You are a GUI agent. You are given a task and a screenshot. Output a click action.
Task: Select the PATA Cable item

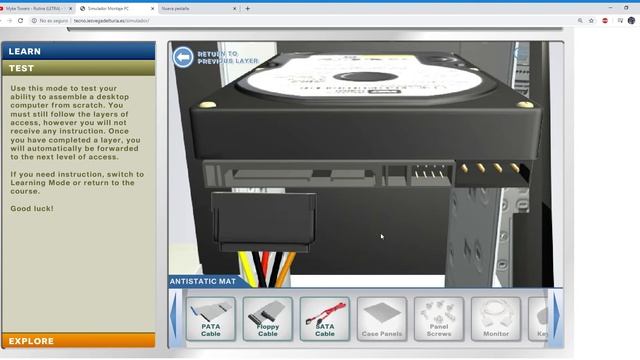(211, 319)
